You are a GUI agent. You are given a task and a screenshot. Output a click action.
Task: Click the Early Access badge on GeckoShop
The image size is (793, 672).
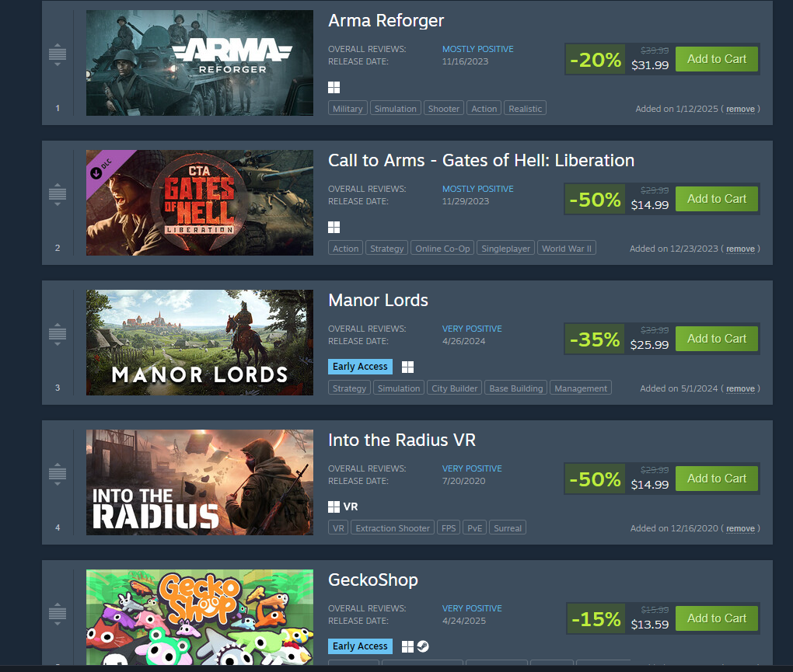360,646
